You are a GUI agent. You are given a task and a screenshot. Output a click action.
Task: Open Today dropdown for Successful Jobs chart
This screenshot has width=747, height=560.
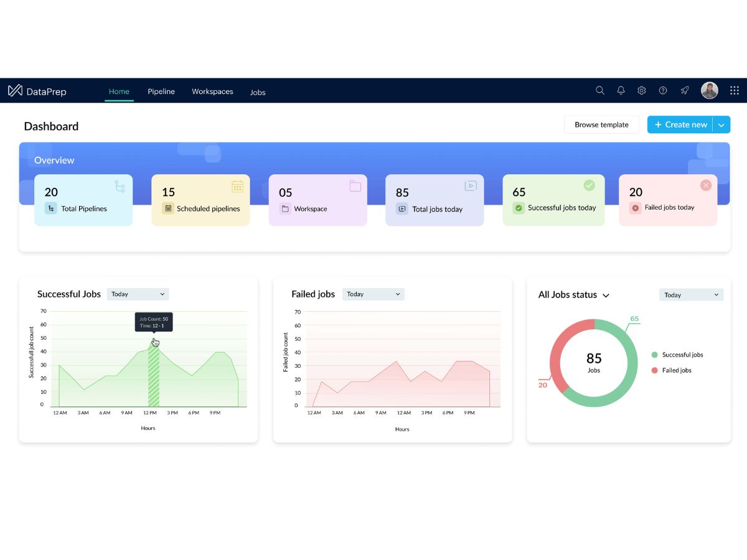(138, 294)
